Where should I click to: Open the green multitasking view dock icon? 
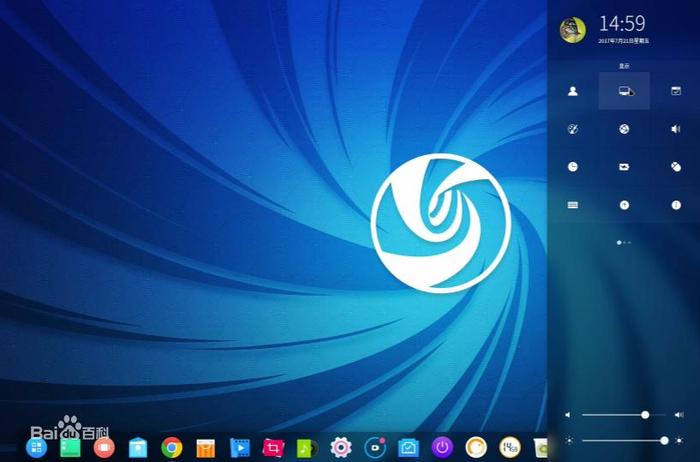point(70,448)
